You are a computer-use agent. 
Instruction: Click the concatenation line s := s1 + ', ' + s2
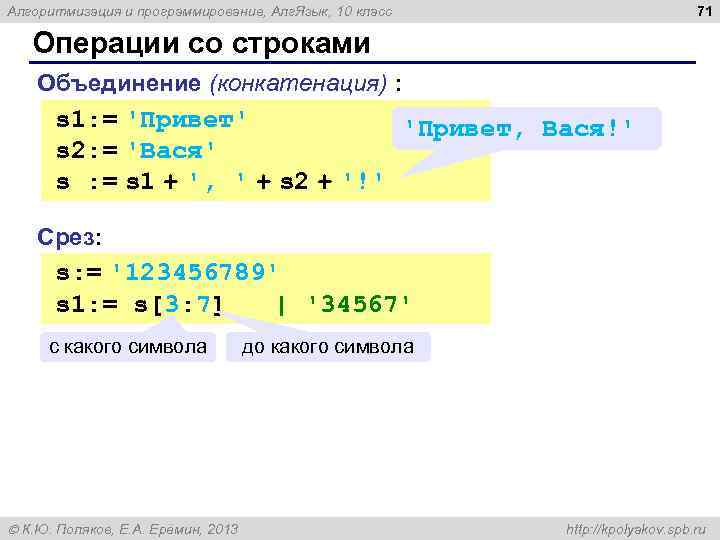click(219, 181)
